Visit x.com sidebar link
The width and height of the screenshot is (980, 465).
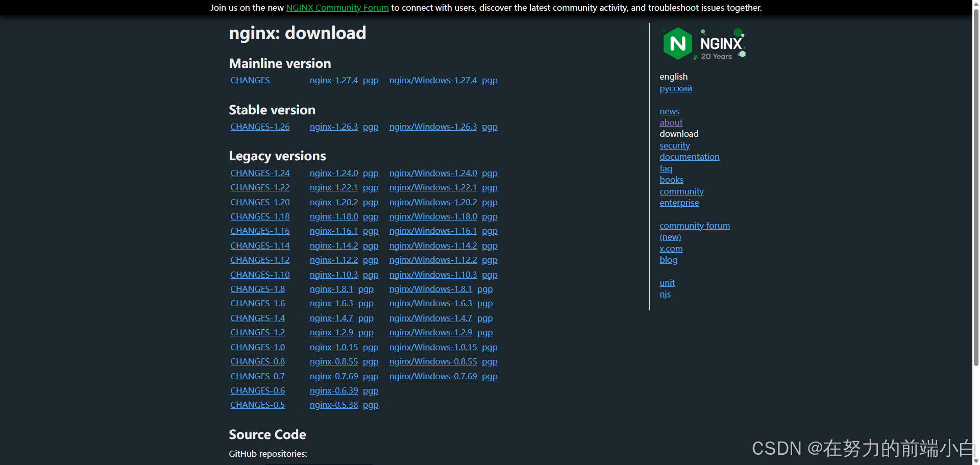pyautogui.click(x=671, y=249)
